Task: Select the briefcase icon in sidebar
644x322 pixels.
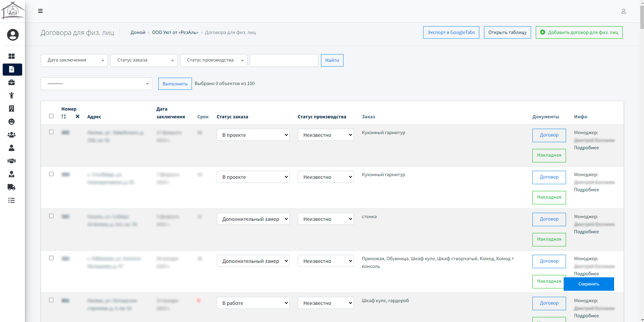Action: tap(11, 82)
